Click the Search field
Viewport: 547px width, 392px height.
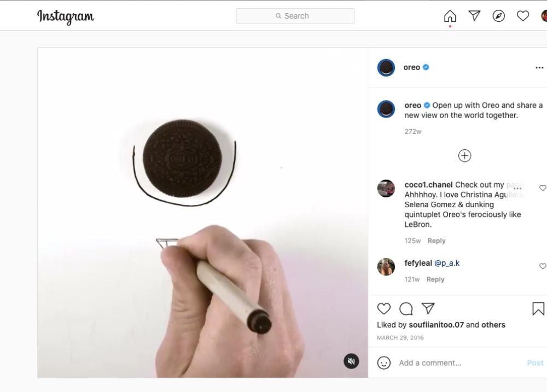[x=295, y=16]
